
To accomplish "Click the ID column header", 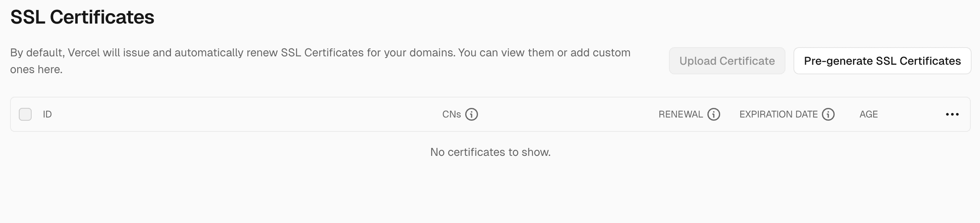I will pos(47,114).
